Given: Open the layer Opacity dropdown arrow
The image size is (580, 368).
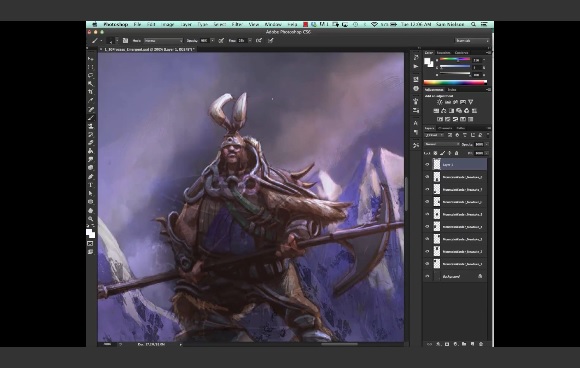Looking at the screenshot, I should (487, 144).
